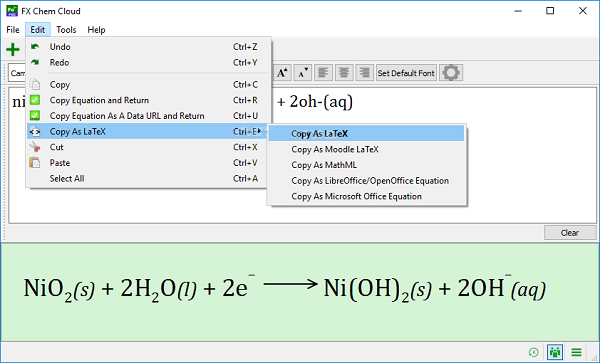Click the clipboard Paste icon
This screenshot has height=363, width=600.
[x=35, y=163]
